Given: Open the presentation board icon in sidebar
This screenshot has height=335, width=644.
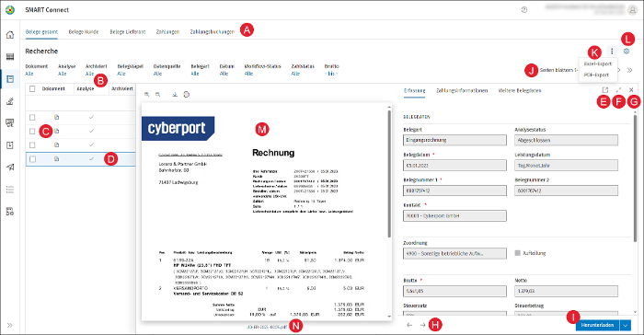Looking at the screenshot, I should coord(10,123).
